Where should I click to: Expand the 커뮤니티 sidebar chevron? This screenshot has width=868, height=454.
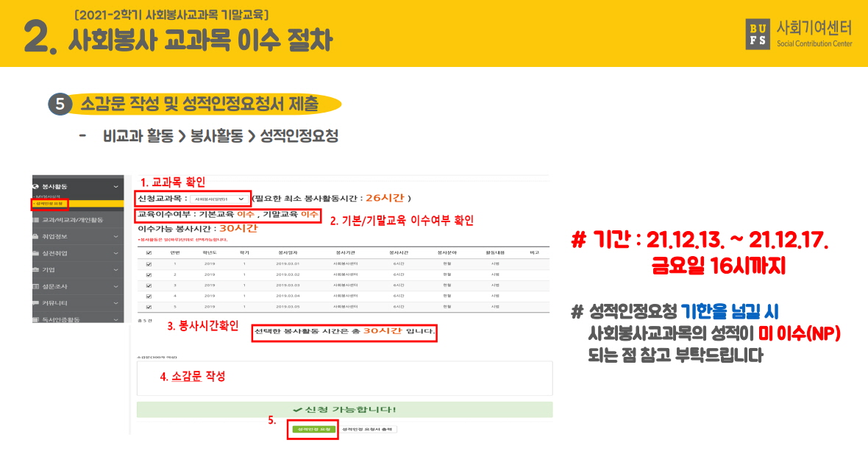coord(116,302)
